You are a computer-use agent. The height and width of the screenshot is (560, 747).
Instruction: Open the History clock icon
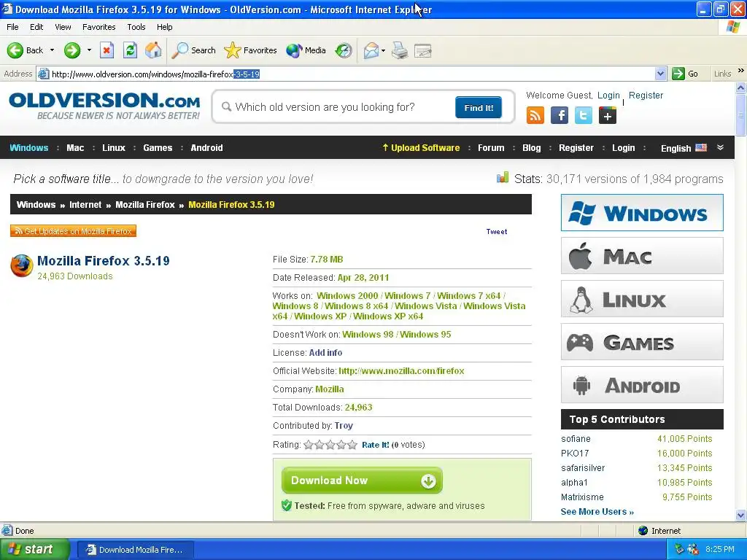tap(344, 50)
